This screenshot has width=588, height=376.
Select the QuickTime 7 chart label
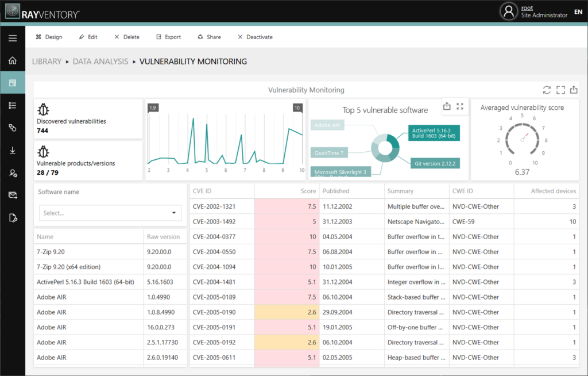[329, 153]
